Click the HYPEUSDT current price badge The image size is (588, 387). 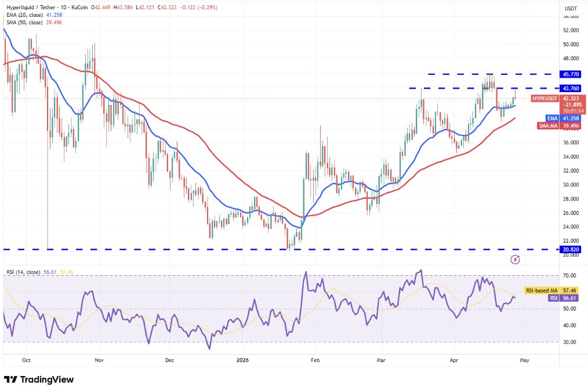[x=545, y=98]
